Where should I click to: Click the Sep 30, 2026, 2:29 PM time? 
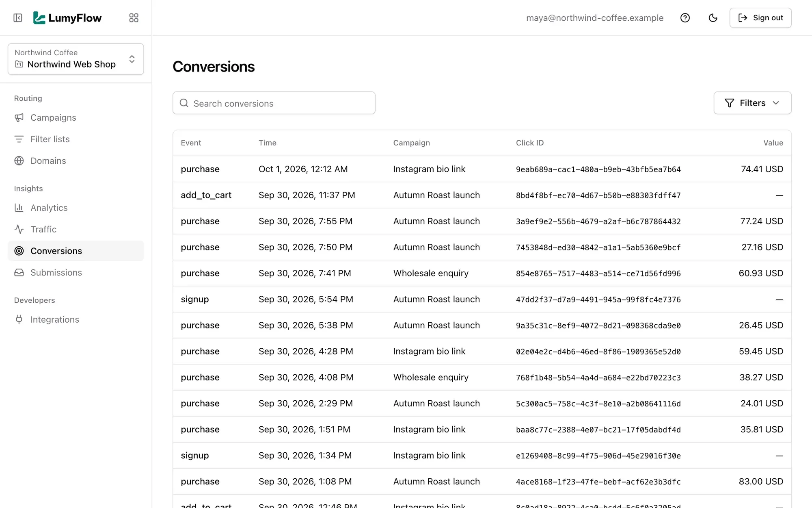tap(306, 403)
